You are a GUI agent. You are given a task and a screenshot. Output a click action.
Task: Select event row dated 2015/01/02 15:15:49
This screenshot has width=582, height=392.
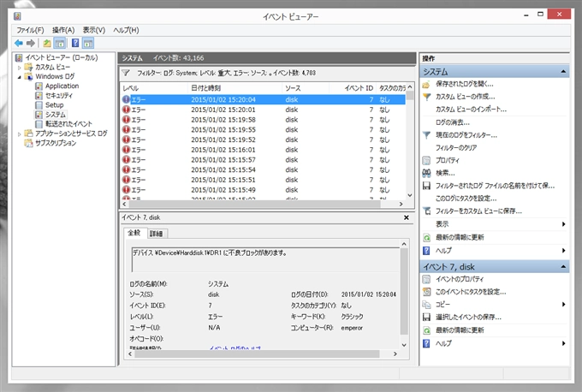(263, 190)
